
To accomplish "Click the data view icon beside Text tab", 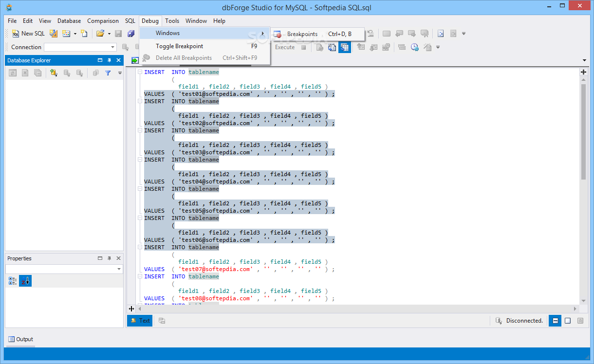I will 162,321.
